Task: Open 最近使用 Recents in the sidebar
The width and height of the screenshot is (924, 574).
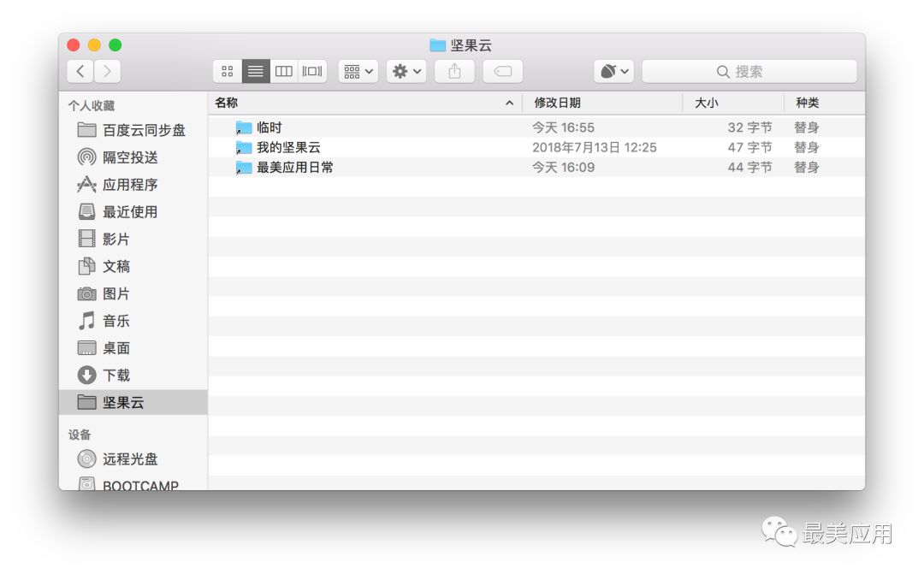Action: click(133, 211)
